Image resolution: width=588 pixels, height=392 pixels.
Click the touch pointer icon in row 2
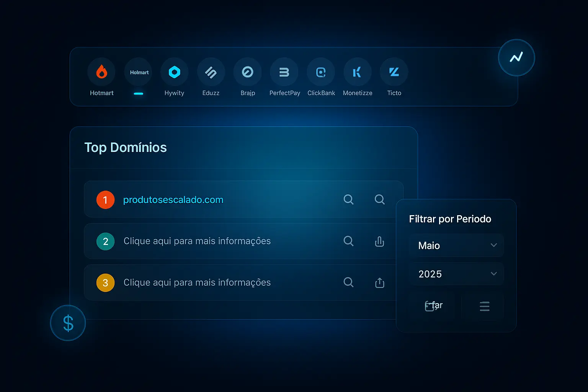click(x=379, y=241)
